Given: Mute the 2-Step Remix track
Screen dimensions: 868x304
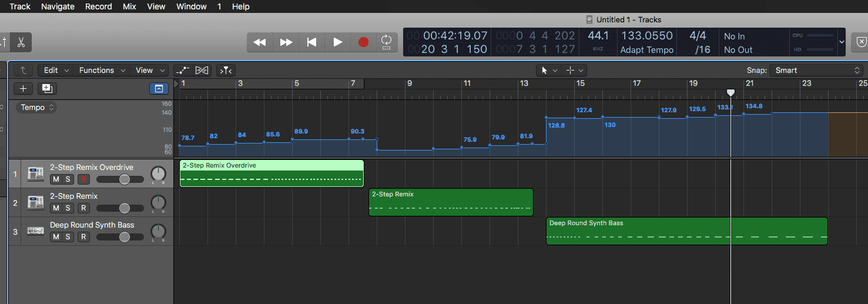Looking at the screenshot, I should [56, 208].
